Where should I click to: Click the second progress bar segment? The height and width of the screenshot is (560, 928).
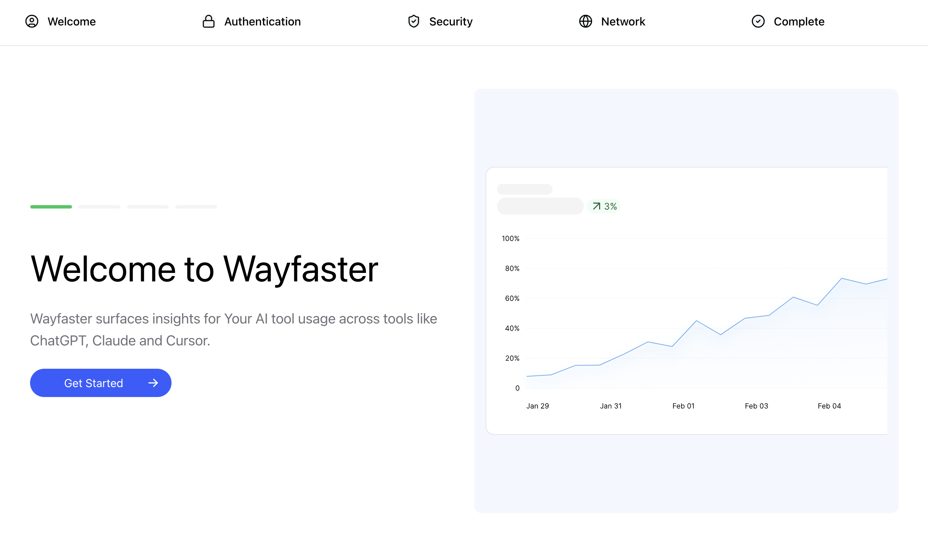pyautogui.click(x=99, y=207)
